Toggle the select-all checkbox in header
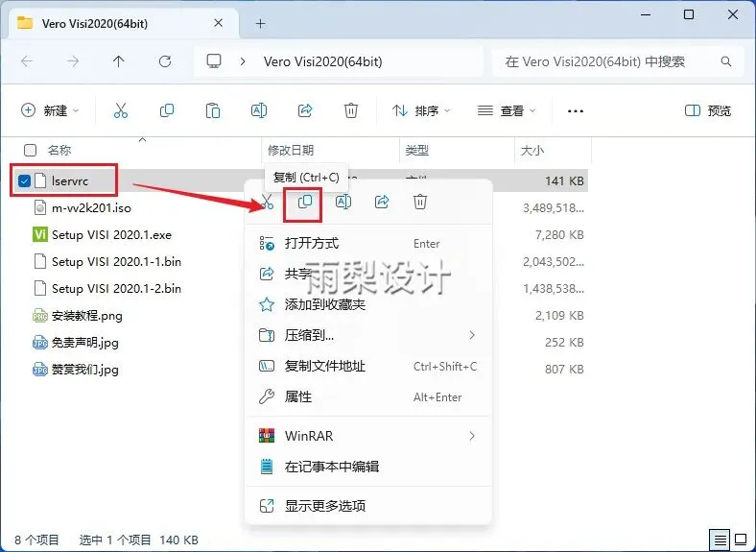 (x=30, y=150)
